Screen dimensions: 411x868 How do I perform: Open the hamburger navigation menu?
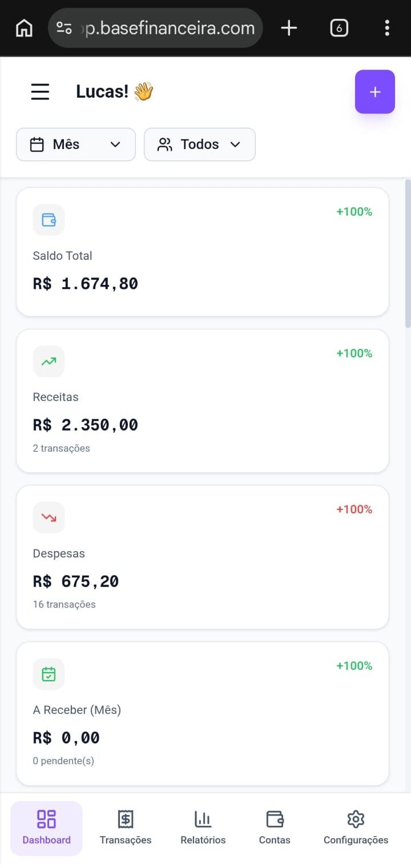tap(40, 91)
